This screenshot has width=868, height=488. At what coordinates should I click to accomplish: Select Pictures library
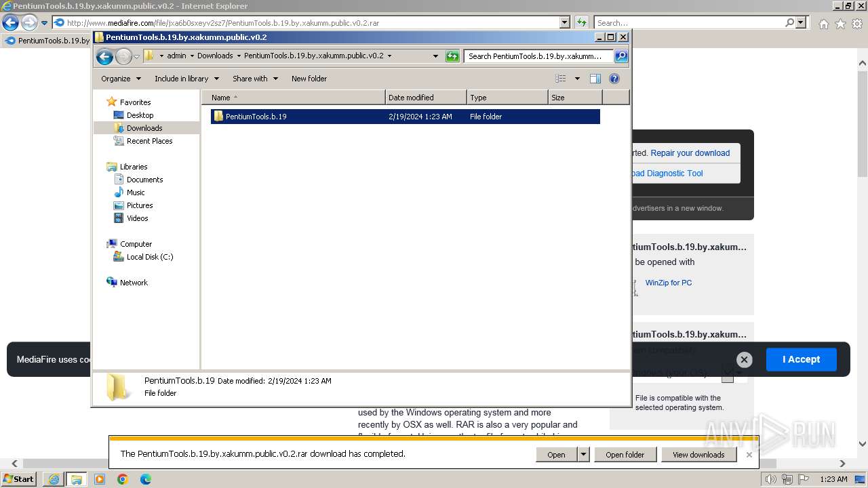pos(140,205)
